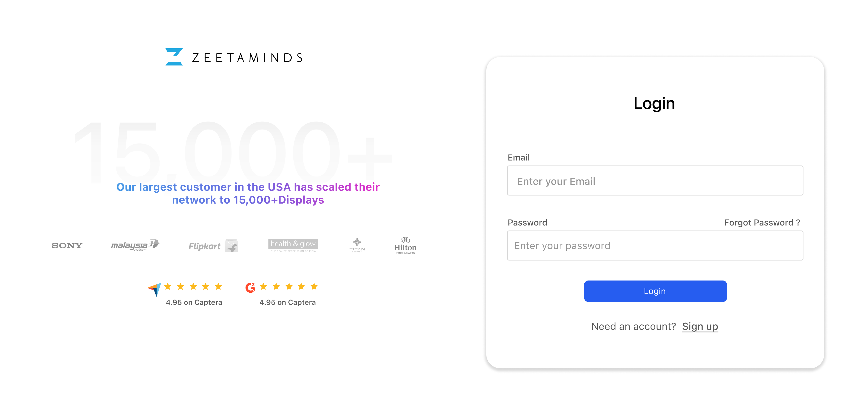Follow the Sign up link
Viewport: 868px width, 416px height.
[x=700, y=326]
